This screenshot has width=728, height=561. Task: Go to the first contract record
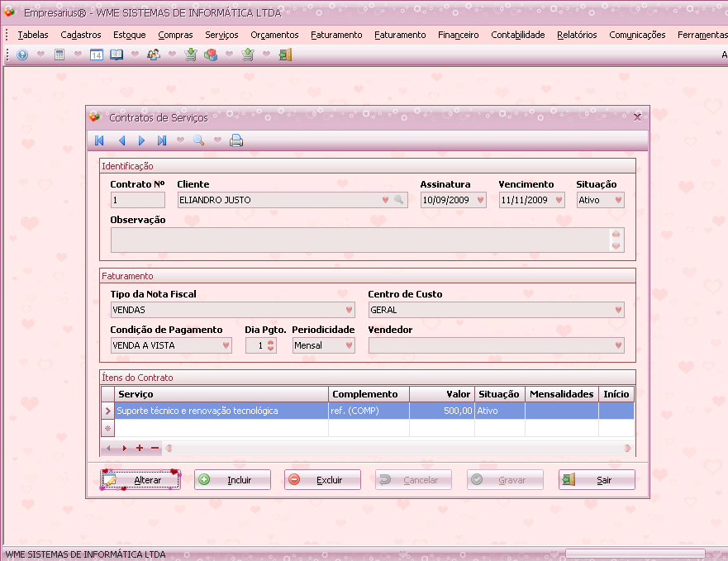click(100, 140)
